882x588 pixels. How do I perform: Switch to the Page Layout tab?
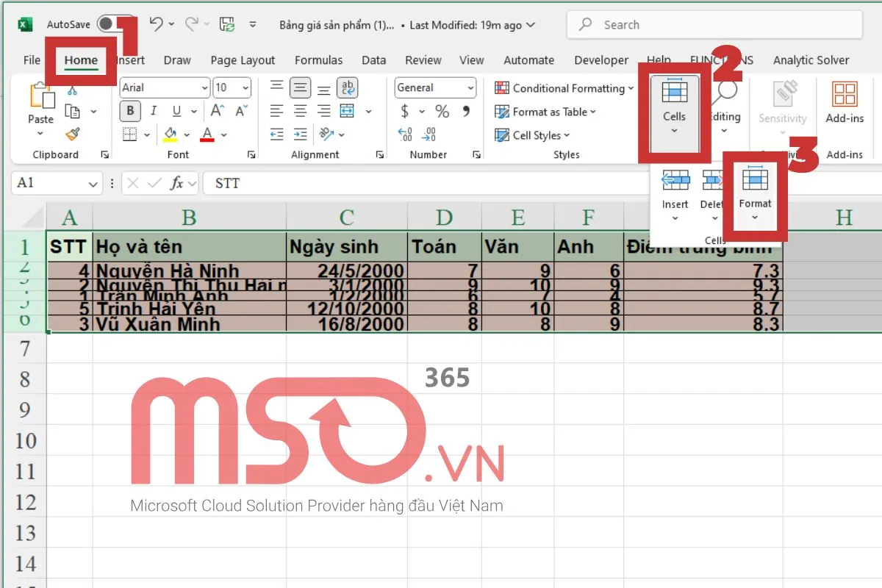tap(243, 60)
